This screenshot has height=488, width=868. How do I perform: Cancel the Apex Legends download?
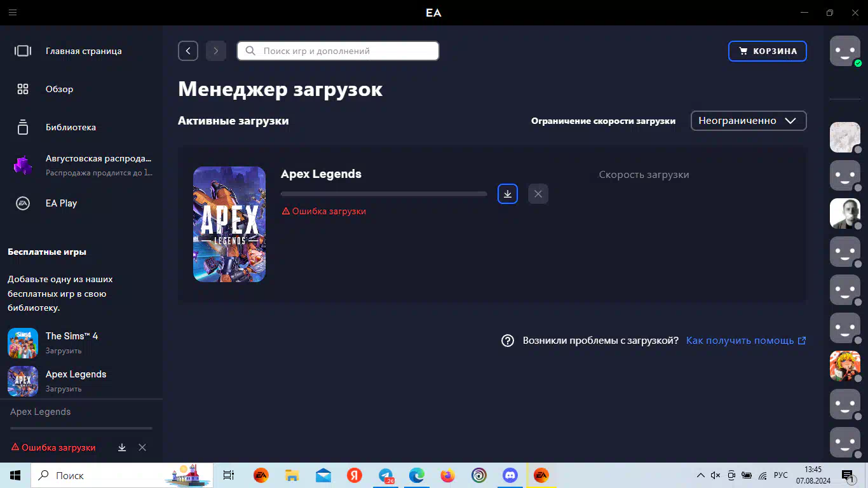[538, 194]
